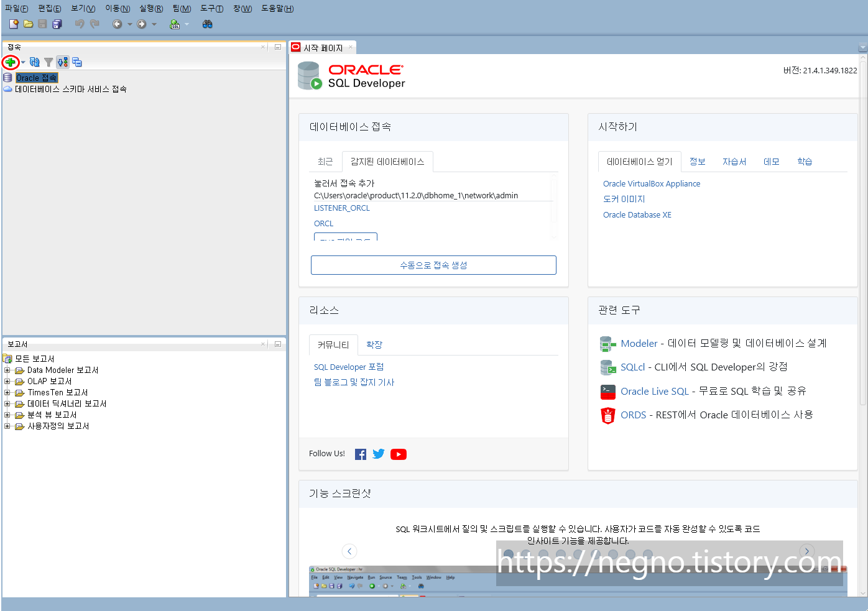The width and height of the screenshot is (868, 611).
Task: Minimize the 보고서 panel
Action: click(278, 344)
